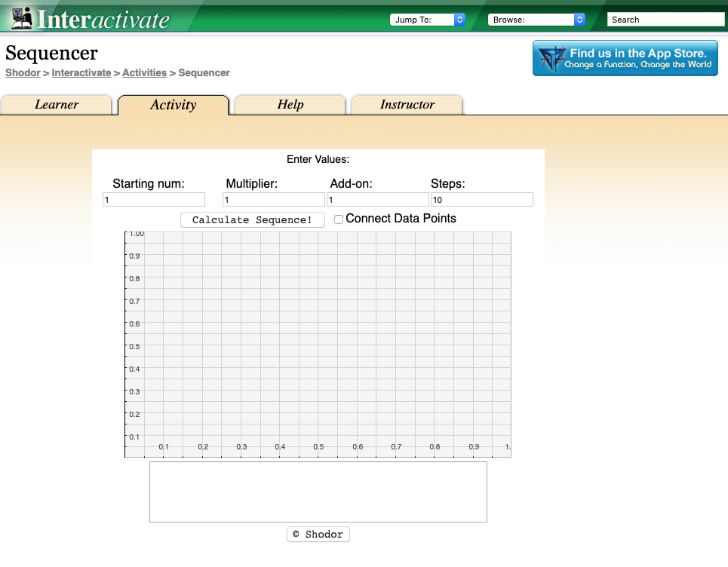Screen dimensions: 728x567
Task: Visit the Activities breadcrumb link
Action: coord(144,72)
